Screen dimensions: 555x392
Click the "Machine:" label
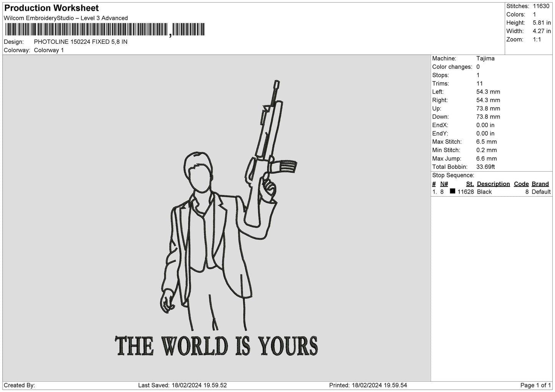444,58
